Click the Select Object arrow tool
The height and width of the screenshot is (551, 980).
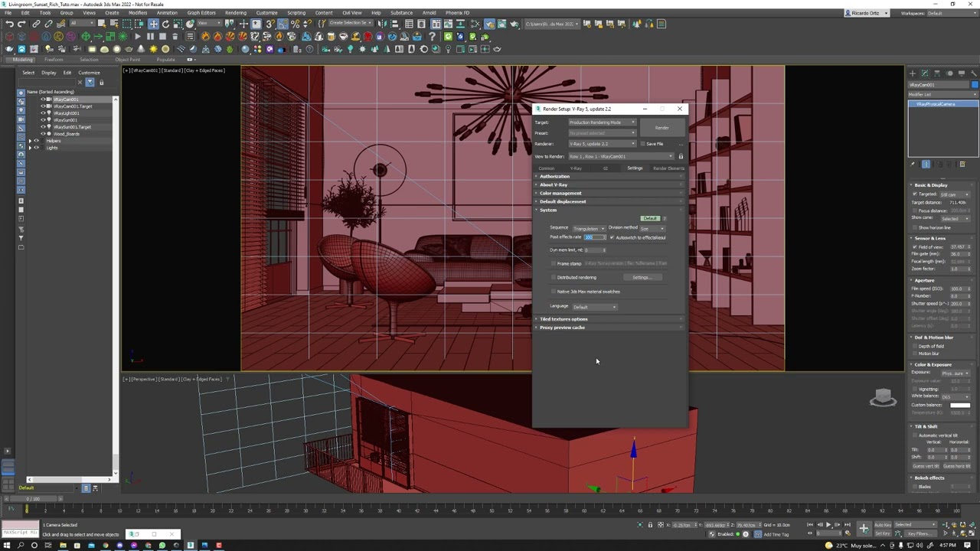[101, 24]
